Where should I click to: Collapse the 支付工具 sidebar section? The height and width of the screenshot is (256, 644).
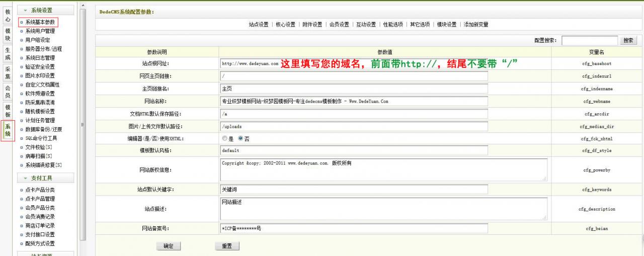(45, 178)
